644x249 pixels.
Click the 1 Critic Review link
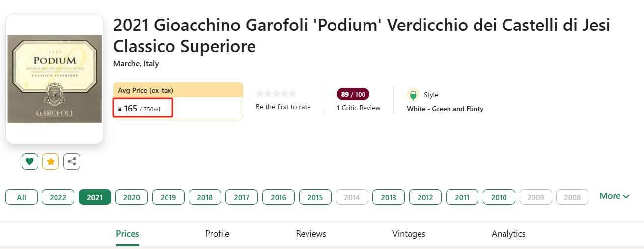(359, 108)
